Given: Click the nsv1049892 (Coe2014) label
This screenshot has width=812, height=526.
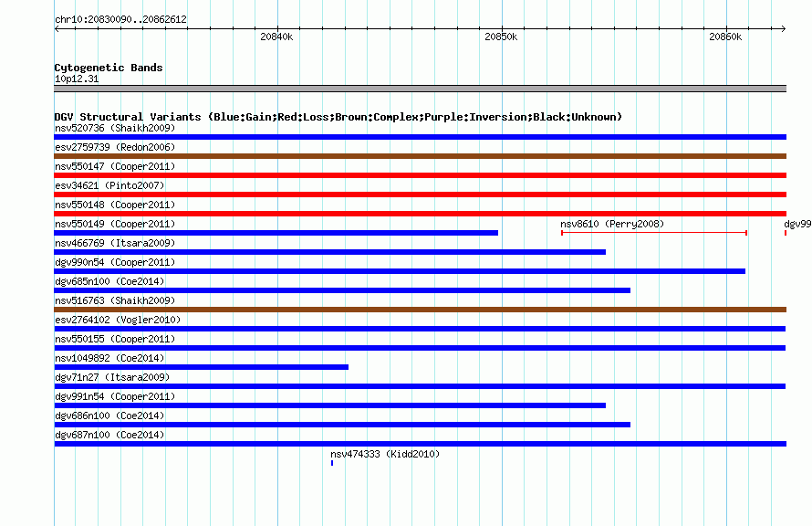Looking at the screenshot, I should point(109,358).
